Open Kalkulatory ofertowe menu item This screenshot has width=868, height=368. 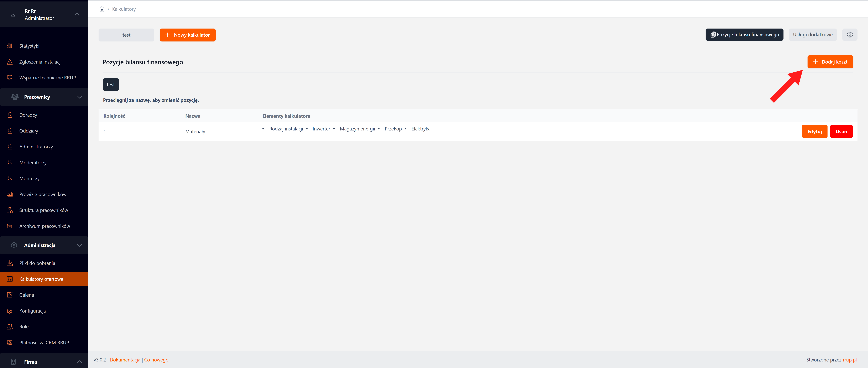point(41,279)
